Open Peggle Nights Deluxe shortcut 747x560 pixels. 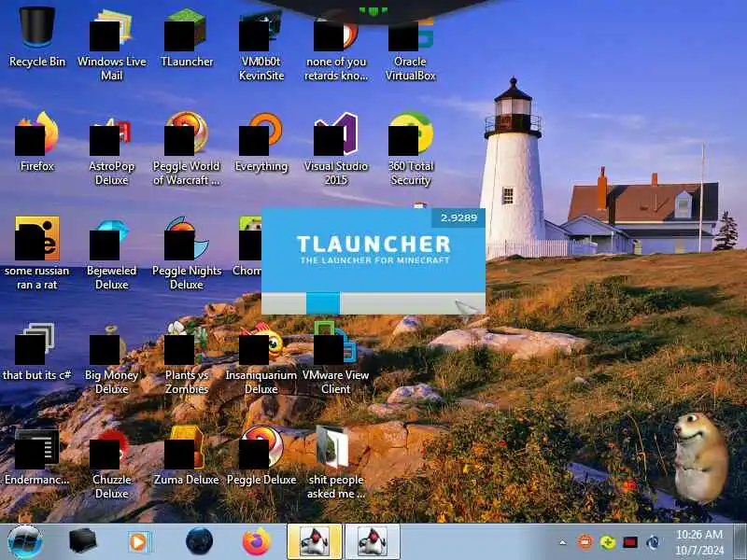coord(186,252)
